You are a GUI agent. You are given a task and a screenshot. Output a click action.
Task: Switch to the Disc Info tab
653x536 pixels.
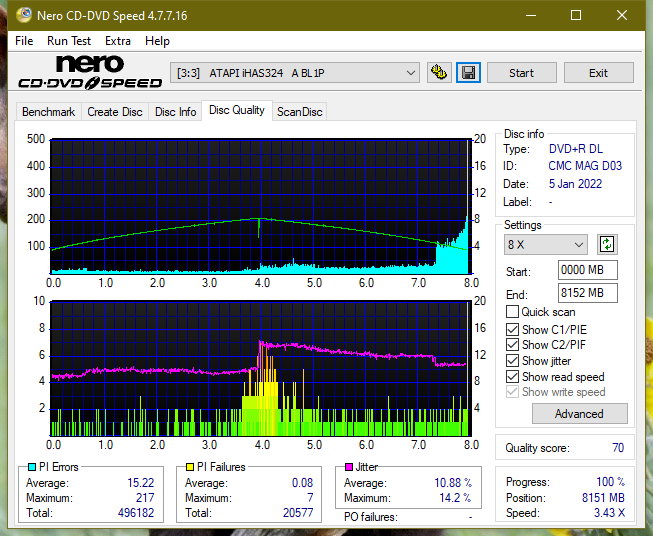click(x=175, y=112)
